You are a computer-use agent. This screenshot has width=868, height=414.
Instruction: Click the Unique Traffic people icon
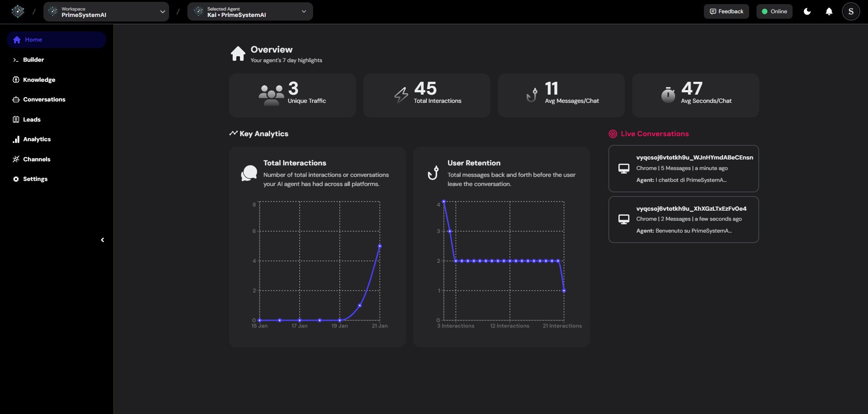click(271, 95)
